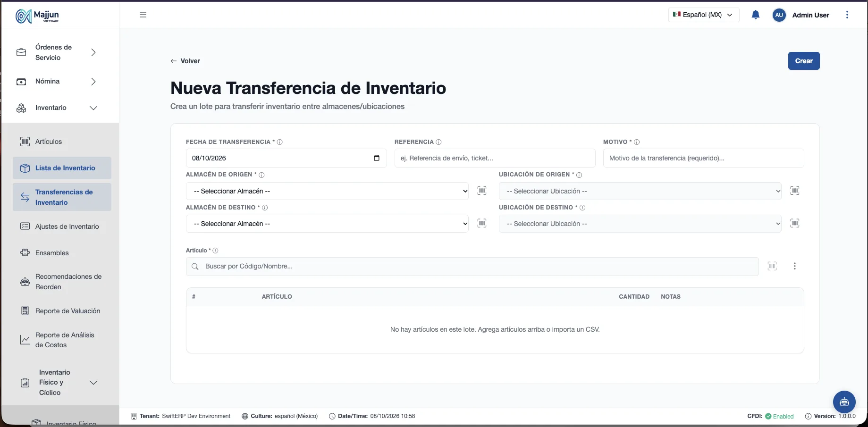Open the chatbot assistant button
The image size is (868, 427).
point(844,402)
